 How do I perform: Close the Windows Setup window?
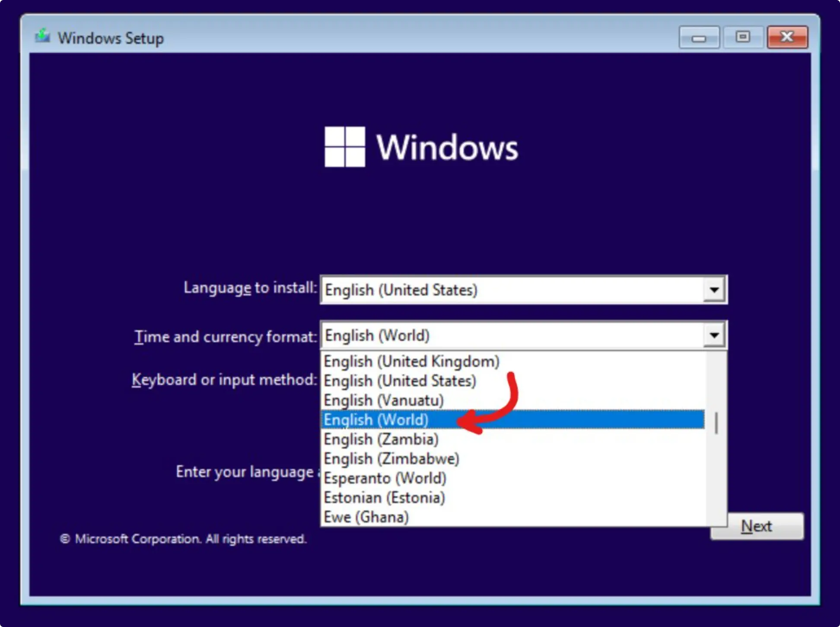coord(787,38)
